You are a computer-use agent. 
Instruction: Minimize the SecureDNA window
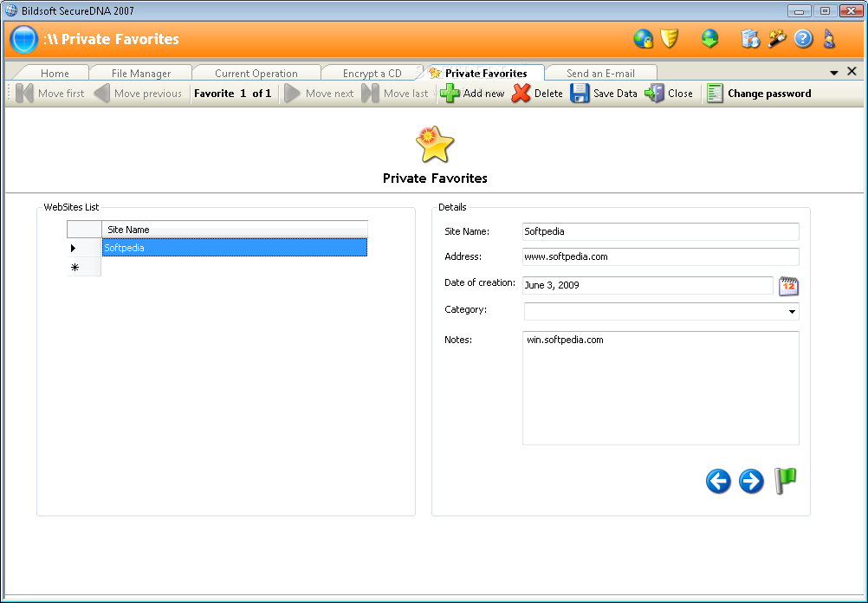pyautogui.click(x=799, y=10)
